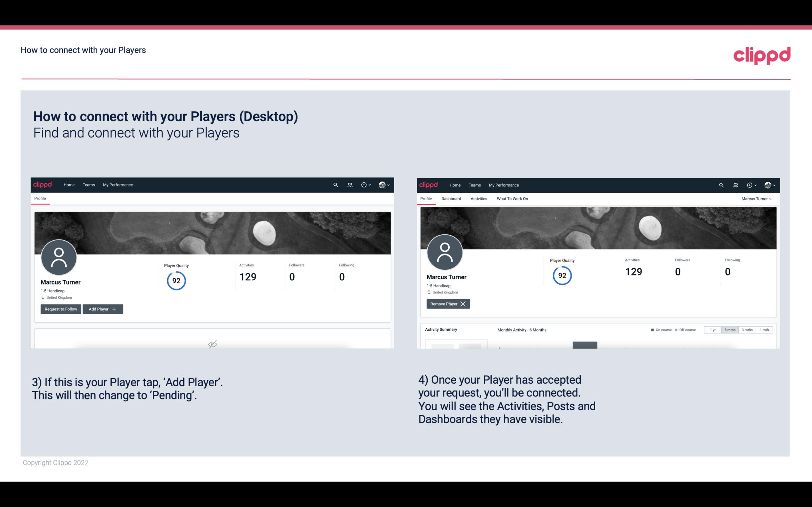Select the '6 mths' activity filter toggle
The width and height of the screenshot is (812, 507).
730,329
